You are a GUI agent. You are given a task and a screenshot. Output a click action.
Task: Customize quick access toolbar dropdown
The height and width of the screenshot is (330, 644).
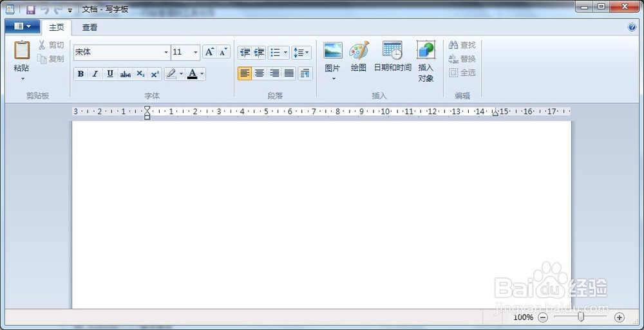point(70,10)
